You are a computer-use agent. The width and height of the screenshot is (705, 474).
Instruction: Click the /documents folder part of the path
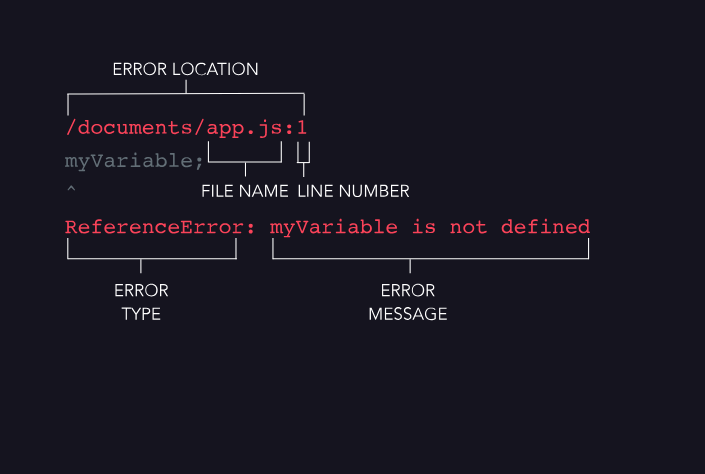(x=130, y=128)
